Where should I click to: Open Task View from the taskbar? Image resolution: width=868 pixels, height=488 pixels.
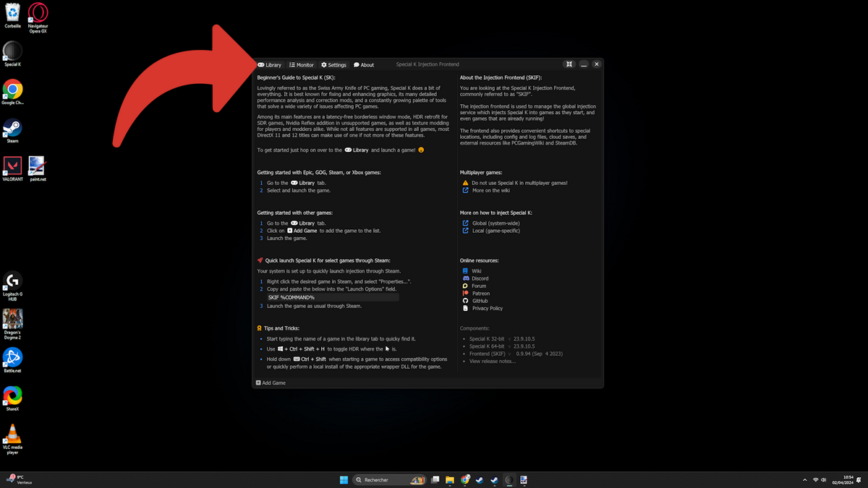pos(435,479)
